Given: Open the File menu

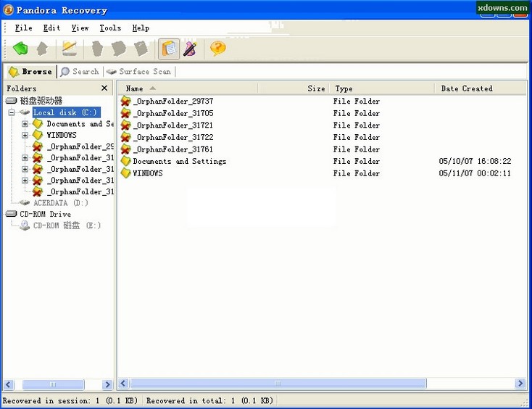Looking at the screenshot, I should (23, 28).
